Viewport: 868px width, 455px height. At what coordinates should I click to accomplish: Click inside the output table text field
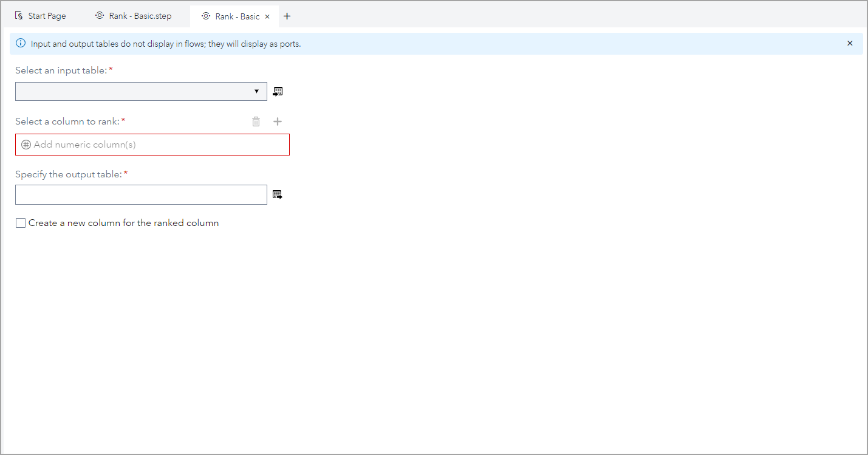tap(140, 194)
